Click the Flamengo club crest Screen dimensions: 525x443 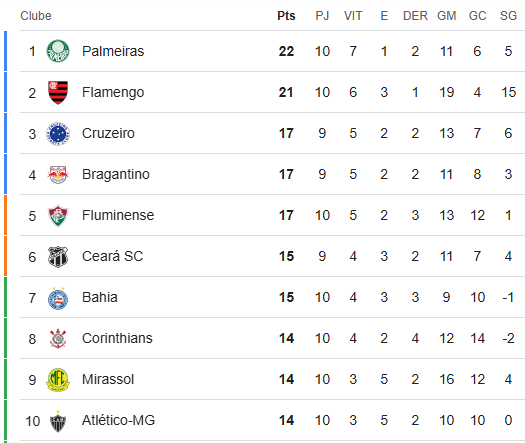[58, 92]
